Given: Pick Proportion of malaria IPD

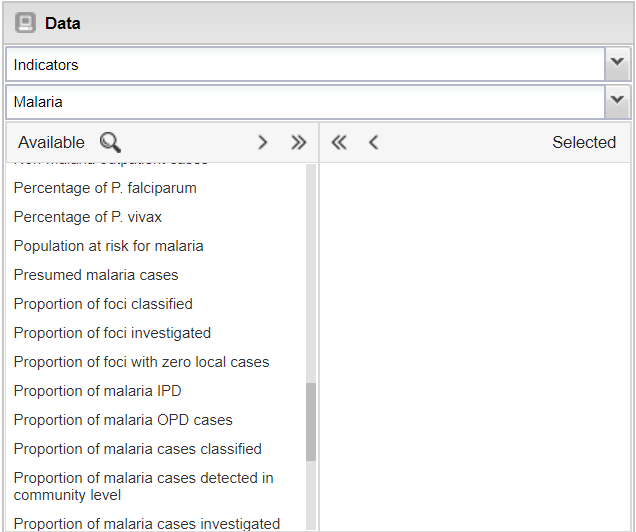Looking at the screenshot, I should pos(97,391).
